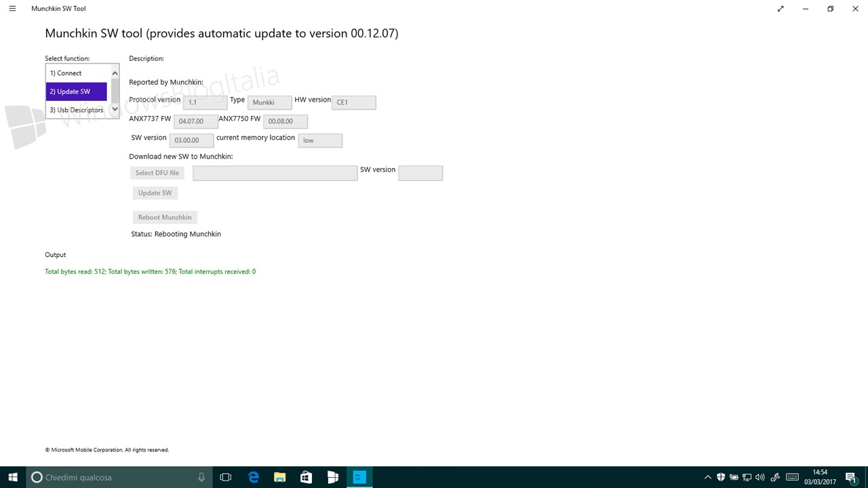868x488 pixels.
Task: Click the 'Output' section label
Action: 56,255
